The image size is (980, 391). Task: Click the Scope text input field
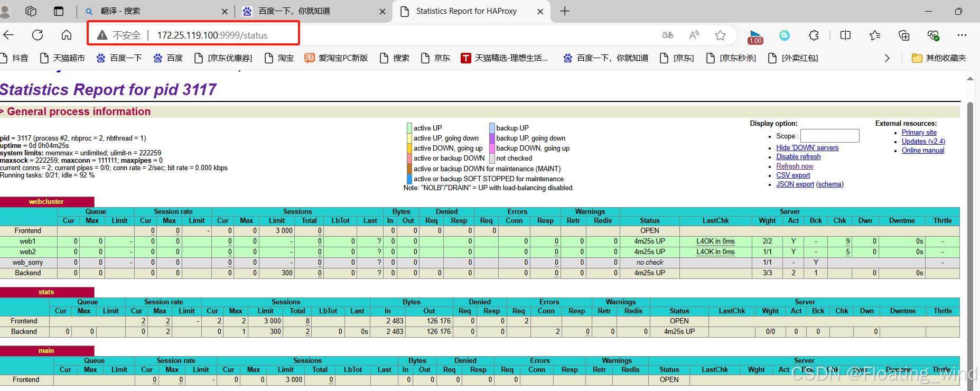tap(829, 136)
